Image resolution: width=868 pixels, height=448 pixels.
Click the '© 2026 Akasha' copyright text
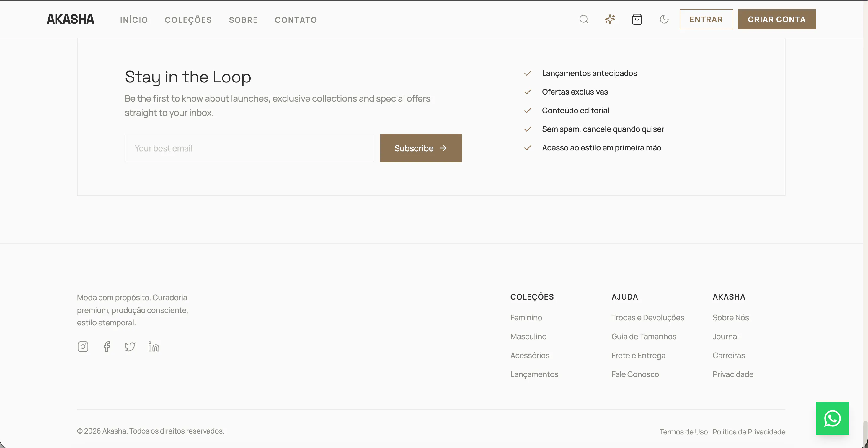click(x=150, y=431)
